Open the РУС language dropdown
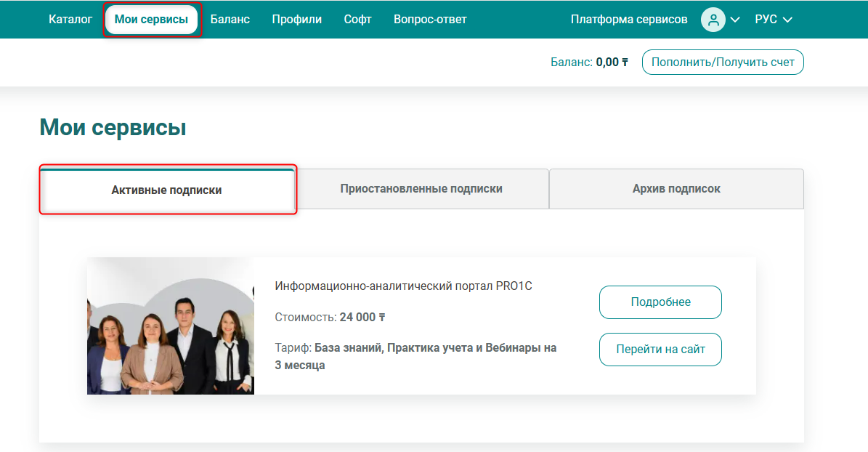 [x=773, y=20]
